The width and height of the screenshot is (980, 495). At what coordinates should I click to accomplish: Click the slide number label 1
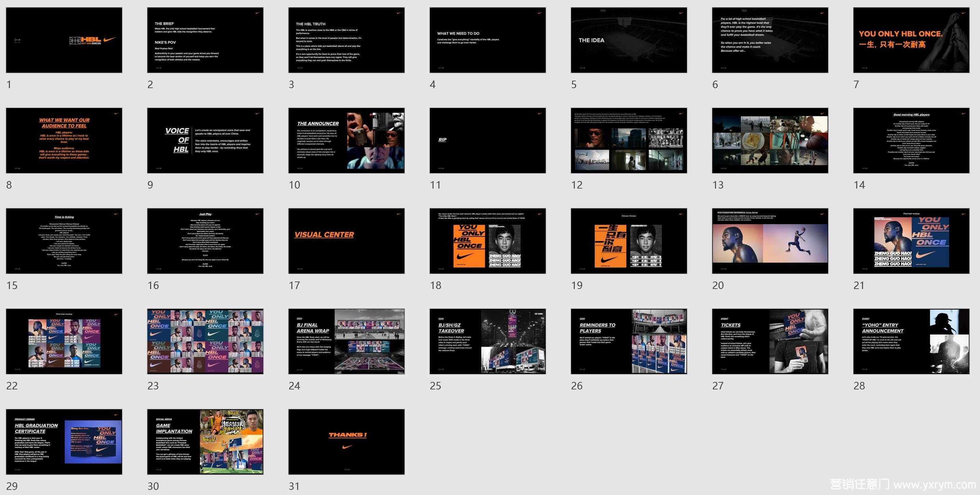click(x=9, y=84)
